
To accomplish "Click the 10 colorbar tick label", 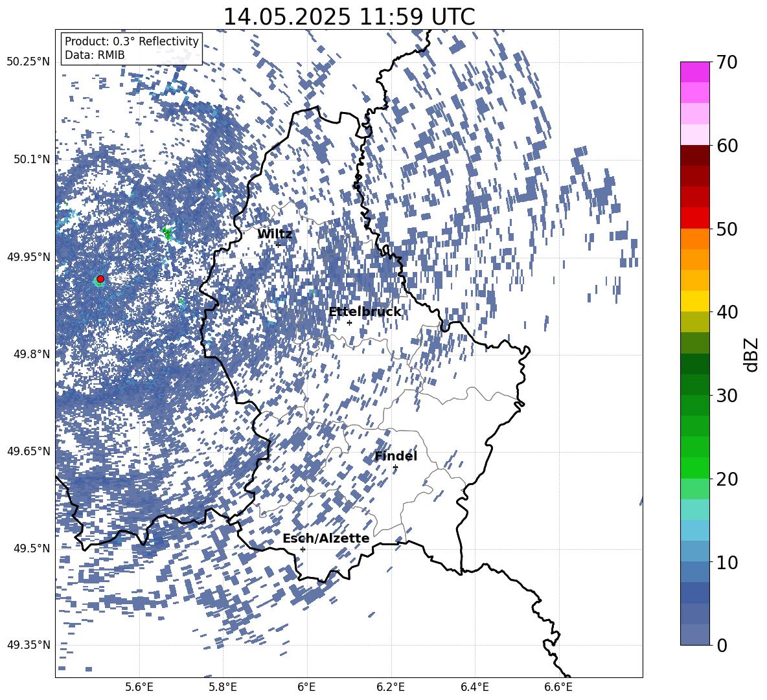I will click(x=727, y=562).
